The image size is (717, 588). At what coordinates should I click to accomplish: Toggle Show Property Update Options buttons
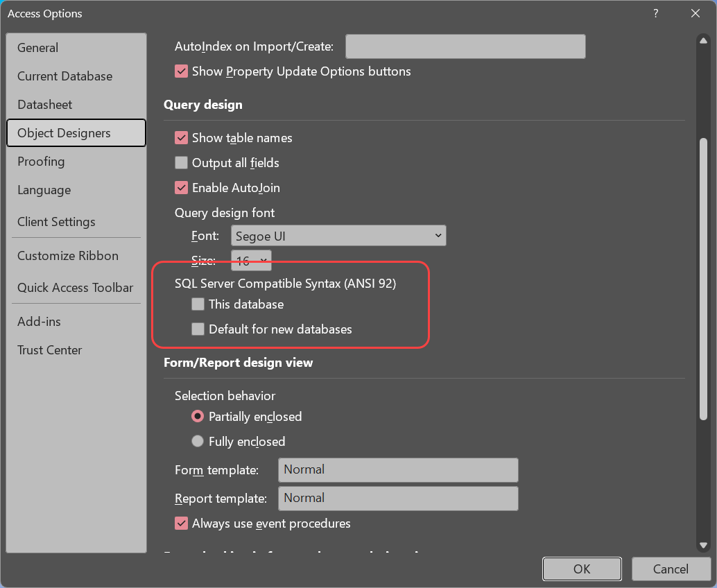(x=182, y=71)
